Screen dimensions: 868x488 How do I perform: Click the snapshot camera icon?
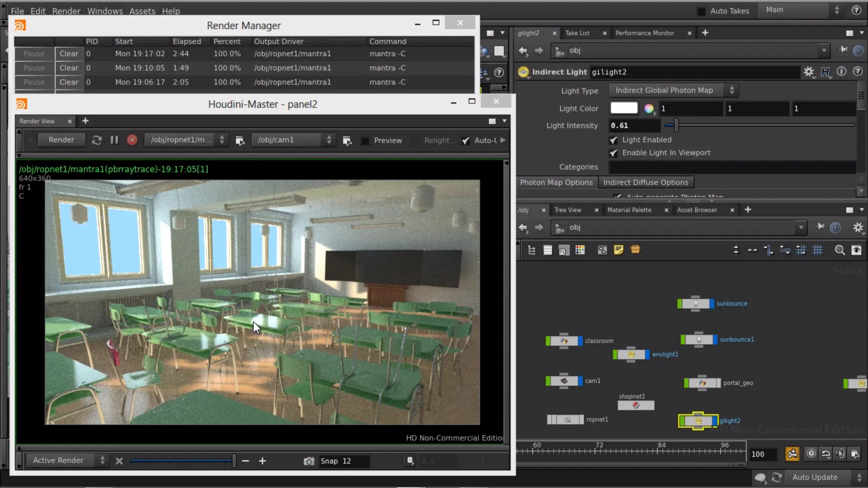coord(309,461)
